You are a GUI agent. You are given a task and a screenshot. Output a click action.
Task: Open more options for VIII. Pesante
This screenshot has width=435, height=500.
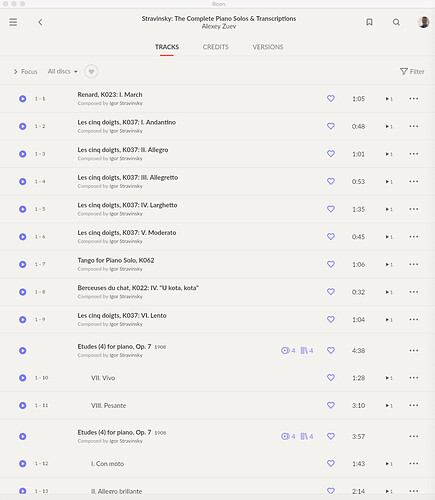(414, 405)
